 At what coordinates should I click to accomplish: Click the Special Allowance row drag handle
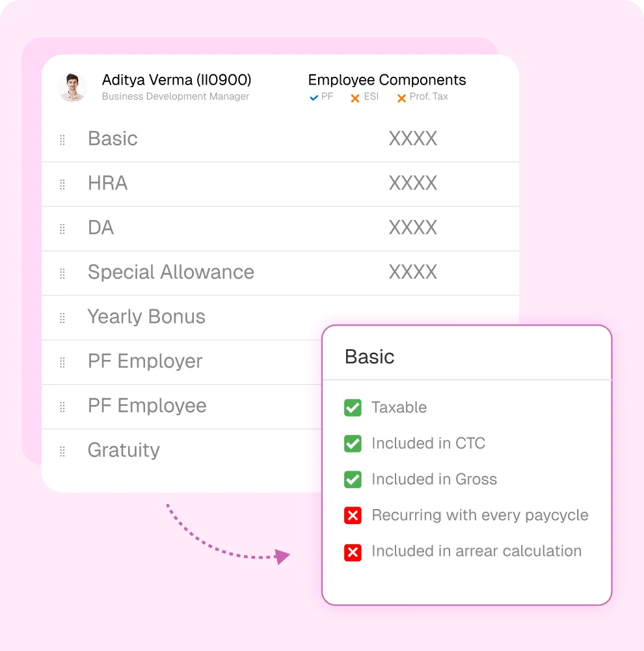tap(62, 273)
